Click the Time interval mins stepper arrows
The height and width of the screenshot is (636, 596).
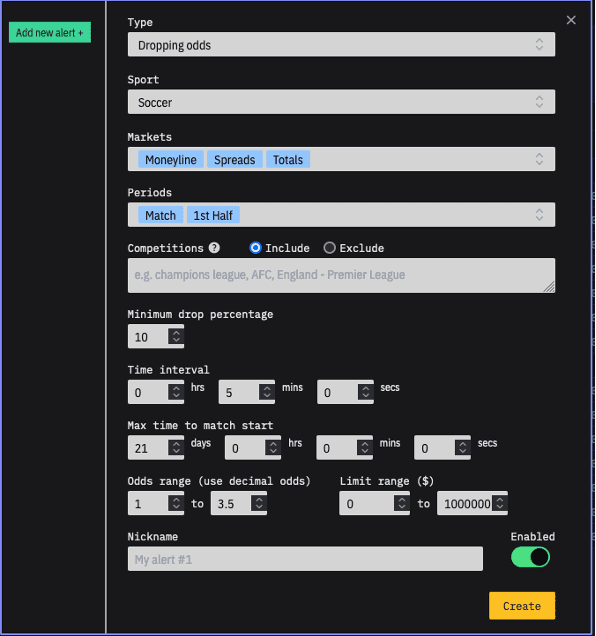(267, 392)
